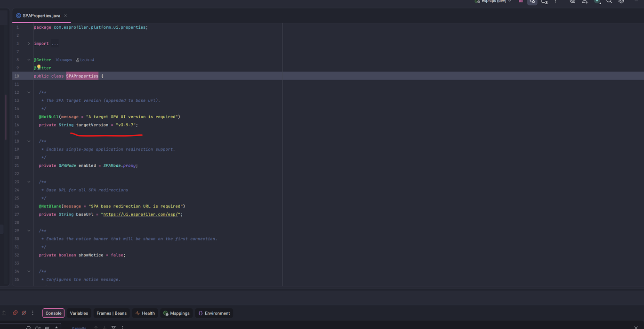Click the 10 usages inlay link
The image size is (644, 329).
64,60
